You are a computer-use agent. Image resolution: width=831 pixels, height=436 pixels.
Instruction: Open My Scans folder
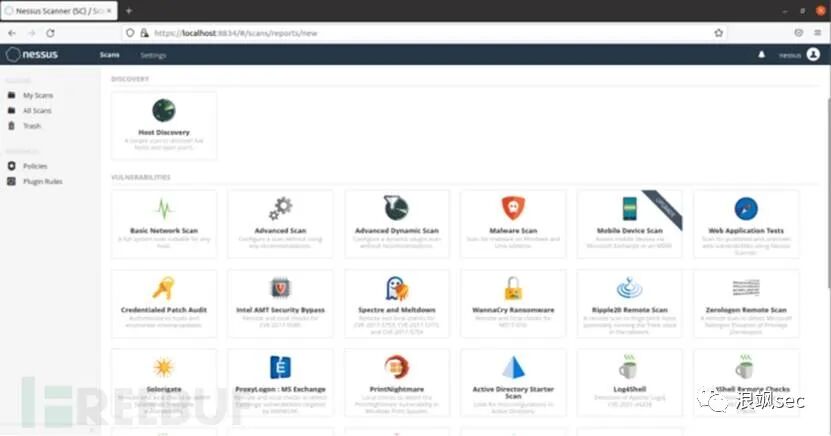tap(38, 95)
